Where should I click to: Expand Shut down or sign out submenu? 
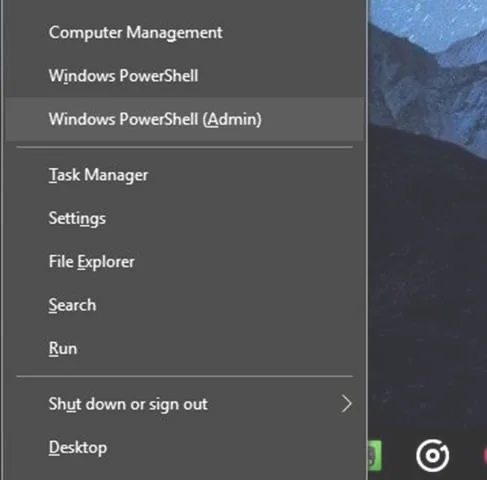185,404
